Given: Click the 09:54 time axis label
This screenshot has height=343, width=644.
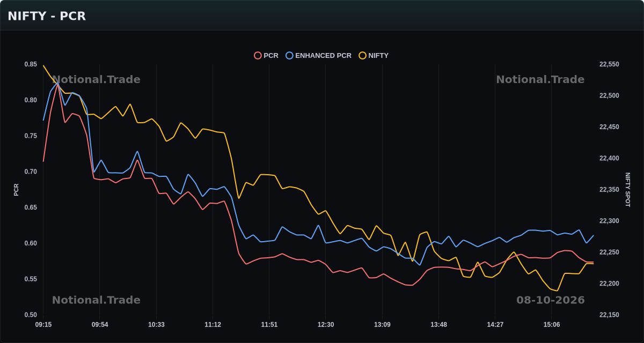Looking at the screenshot, I should pos(100,325).
